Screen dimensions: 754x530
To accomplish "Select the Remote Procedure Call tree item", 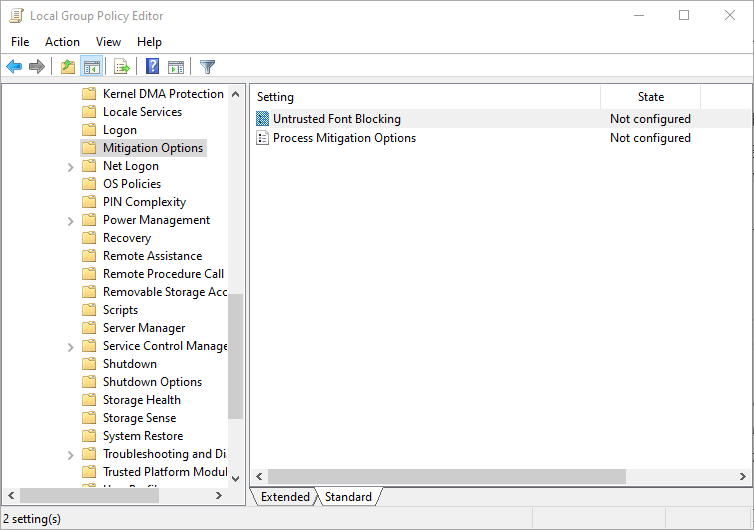I will [x=163, y=274].
